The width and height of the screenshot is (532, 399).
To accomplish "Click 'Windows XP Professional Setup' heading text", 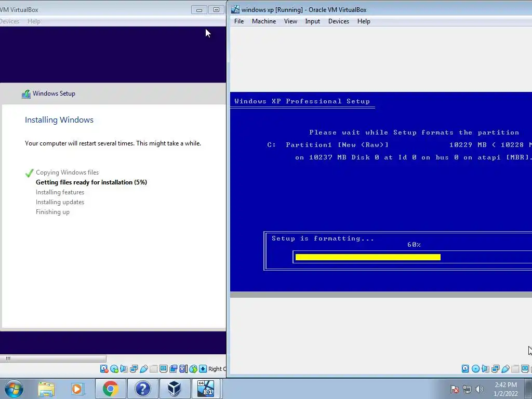I will point(302,101).
